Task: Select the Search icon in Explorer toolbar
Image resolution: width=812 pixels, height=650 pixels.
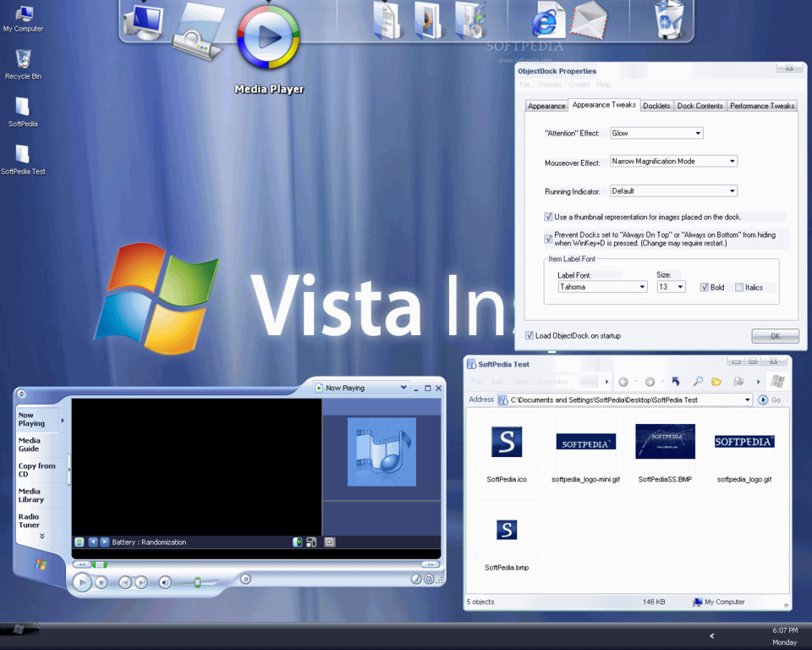Action: [696, 382]
